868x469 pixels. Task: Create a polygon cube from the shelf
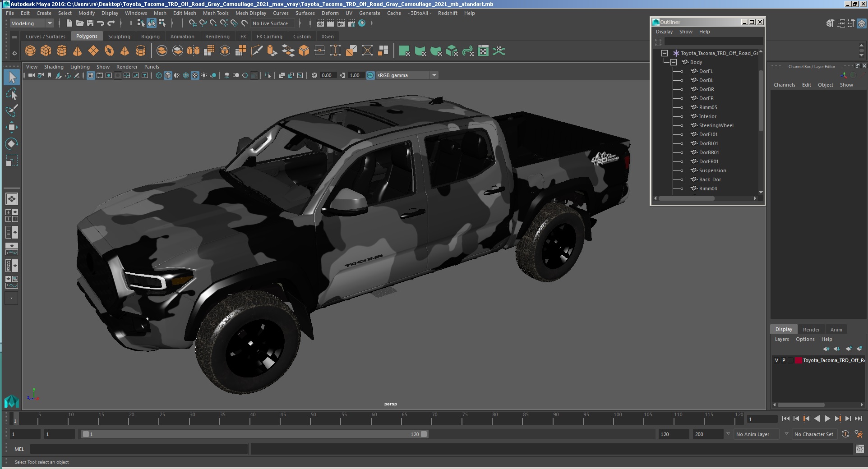[46, 51]
